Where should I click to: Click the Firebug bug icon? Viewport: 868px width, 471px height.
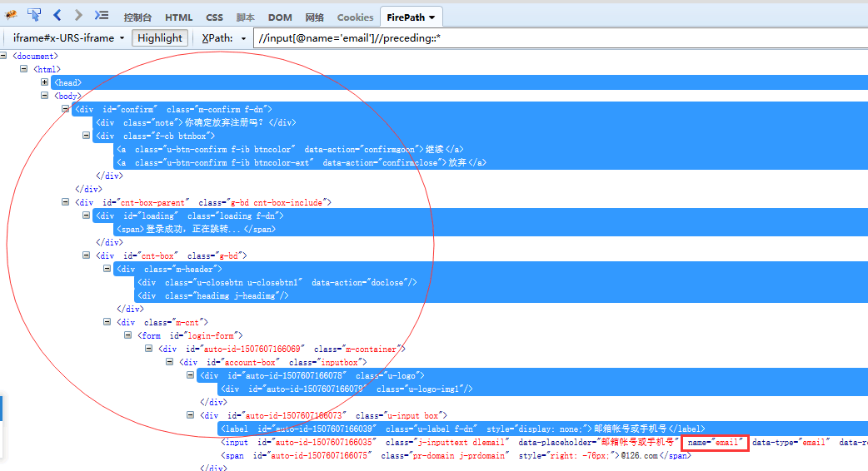11,15
